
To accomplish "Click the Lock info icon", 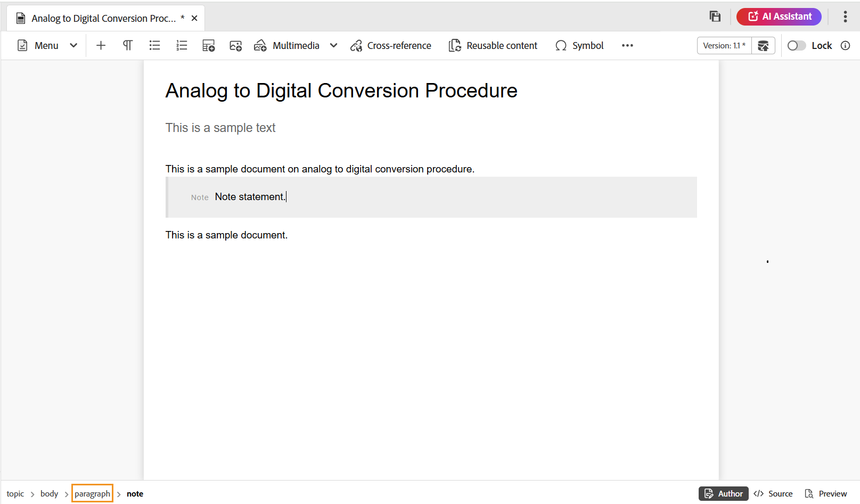I will point(845,46).
